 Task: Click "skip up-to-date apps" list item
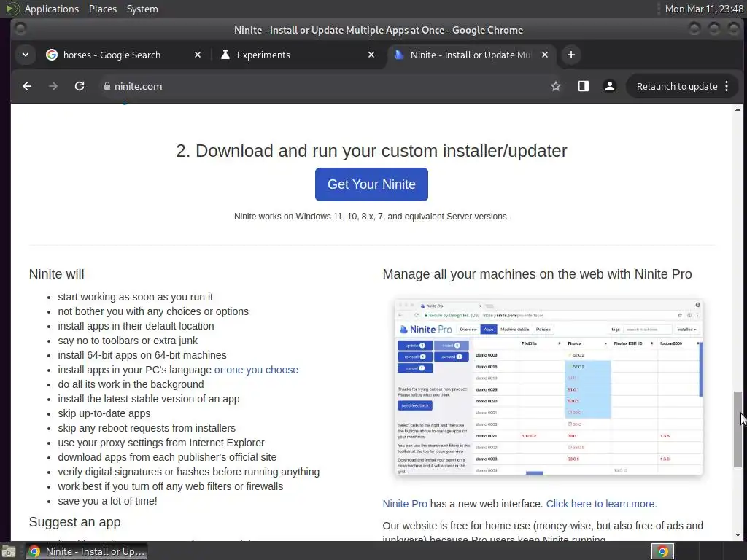click(104, 414)
